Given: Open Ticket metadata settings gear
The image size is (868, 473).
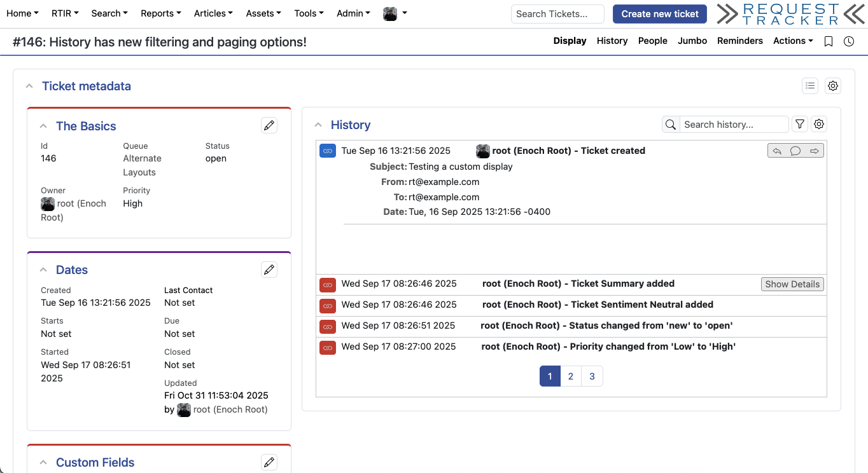Looking at the screenshot, I should point(833,86).
